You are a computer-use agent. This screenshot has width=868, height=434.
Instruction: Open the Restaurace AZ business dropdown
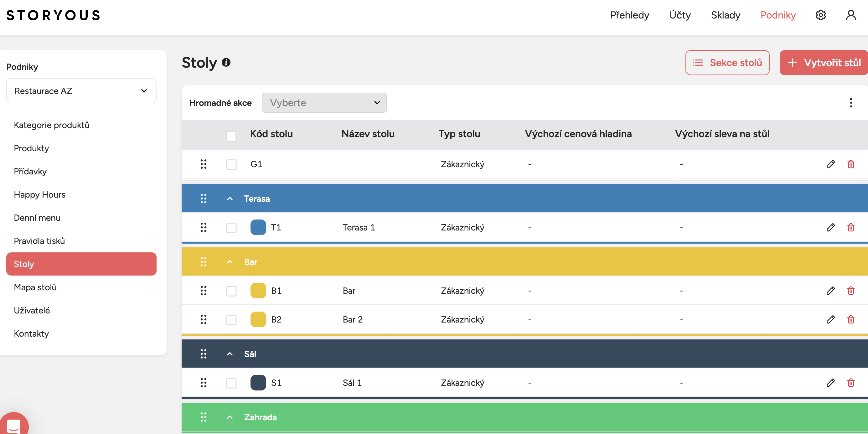click(x=81, y=91)
